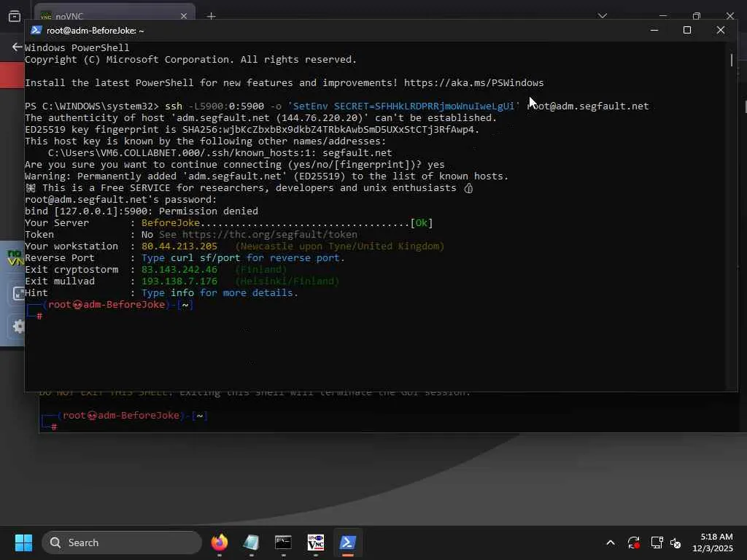
Task: Click the prompt line in the background noVNC terminal
Action: tap(124, 415)
